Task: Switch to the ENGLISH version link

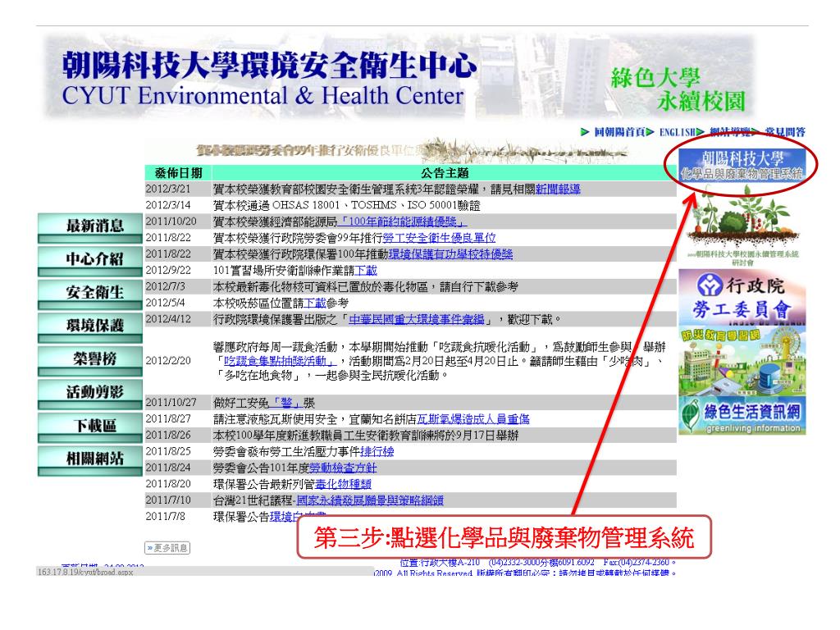Action: [x=677, y=132]
